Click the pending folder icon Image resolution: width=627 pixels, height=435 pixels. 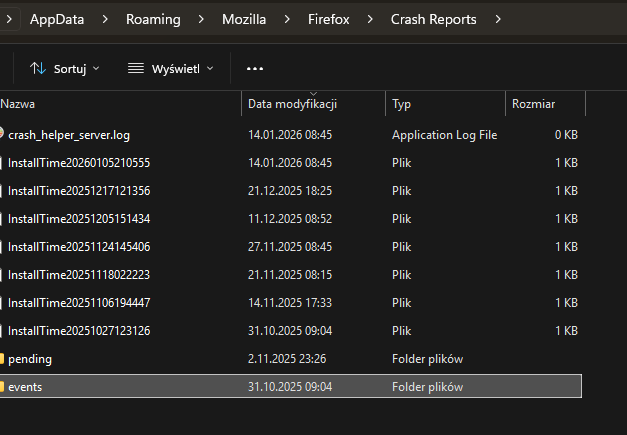tap(3, 358)
